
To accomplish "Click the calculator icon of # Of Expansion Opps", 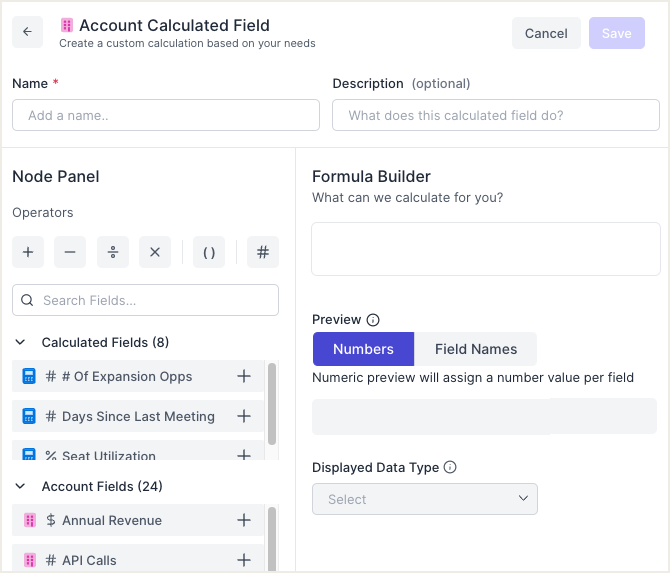I will coord(29,376).
